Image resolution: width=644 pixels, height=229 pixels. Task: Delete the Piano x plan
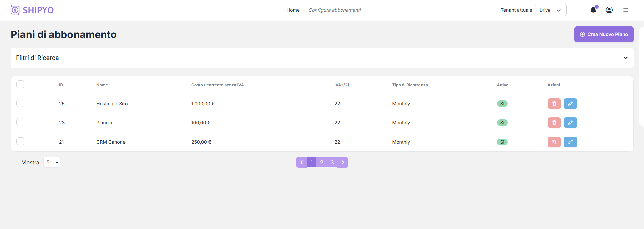pos(554,123)
